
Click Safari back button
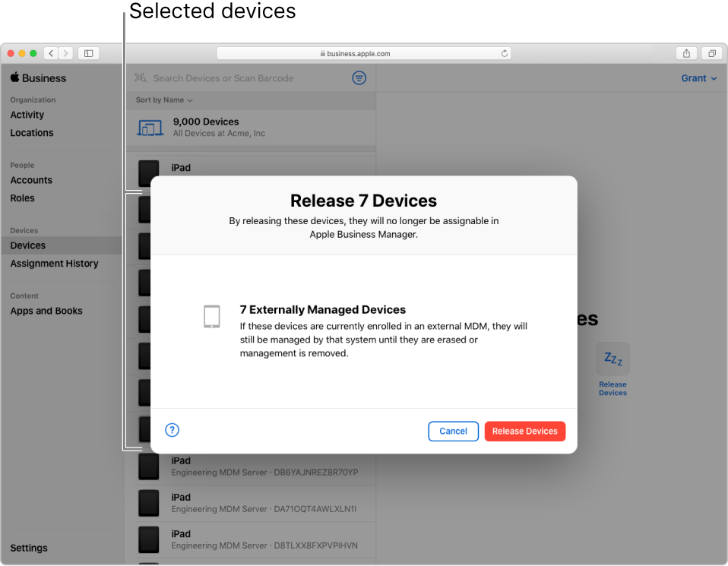point(51,53)
